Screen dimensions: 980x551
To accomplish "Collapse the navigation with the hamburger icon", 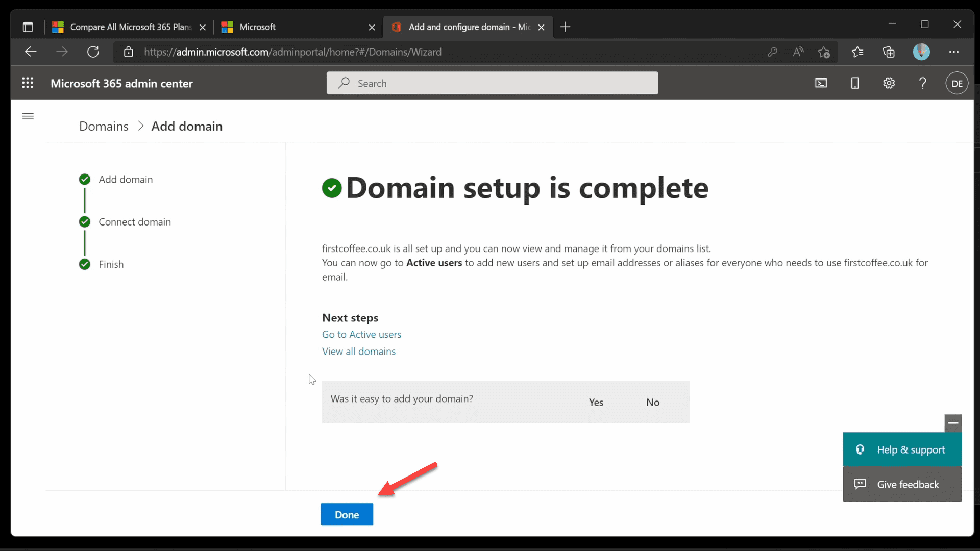I will (x=28, y=116).
